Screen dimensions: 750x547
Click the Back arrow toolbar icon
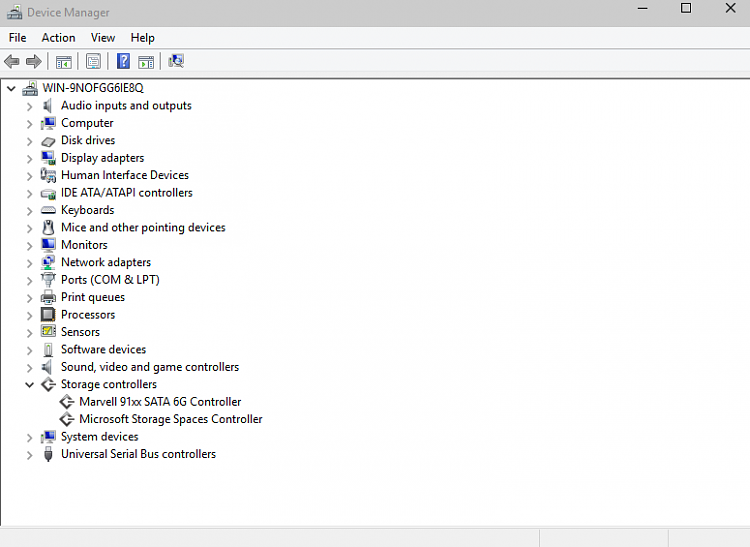(11, 61)
